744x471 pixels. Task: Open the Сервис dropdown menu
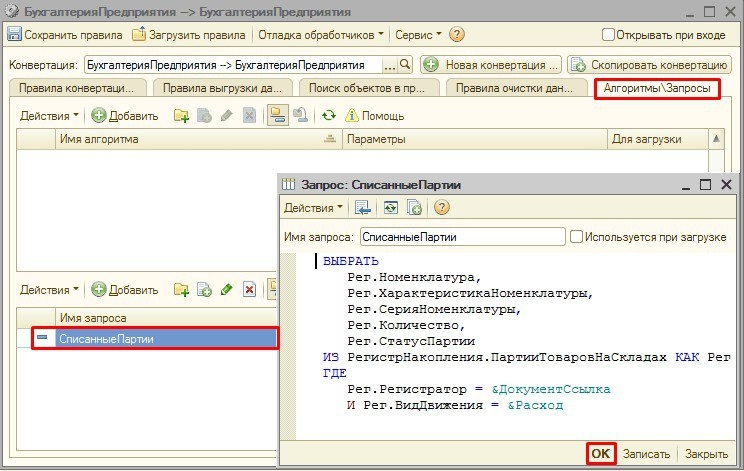coord(418,35)
